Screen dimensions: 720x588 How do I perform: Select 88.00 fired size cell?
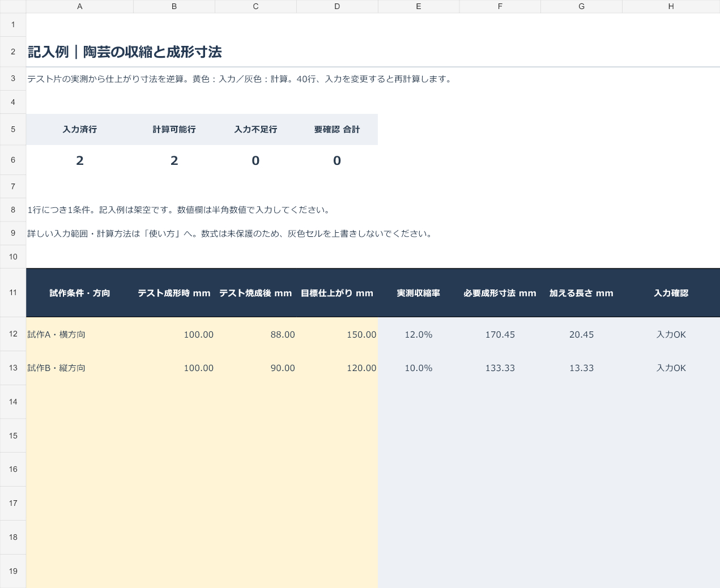point(255,334)
